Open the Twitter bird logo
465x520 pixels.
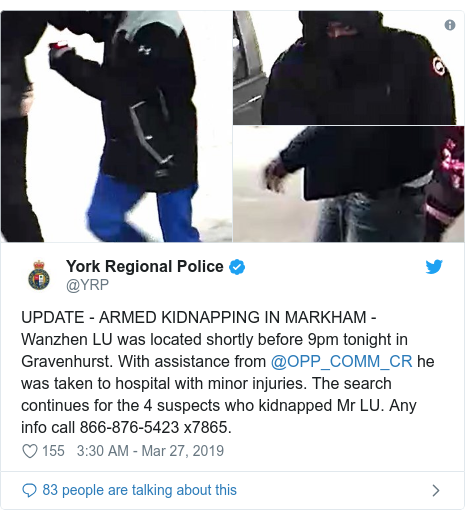tap(434, 267)
